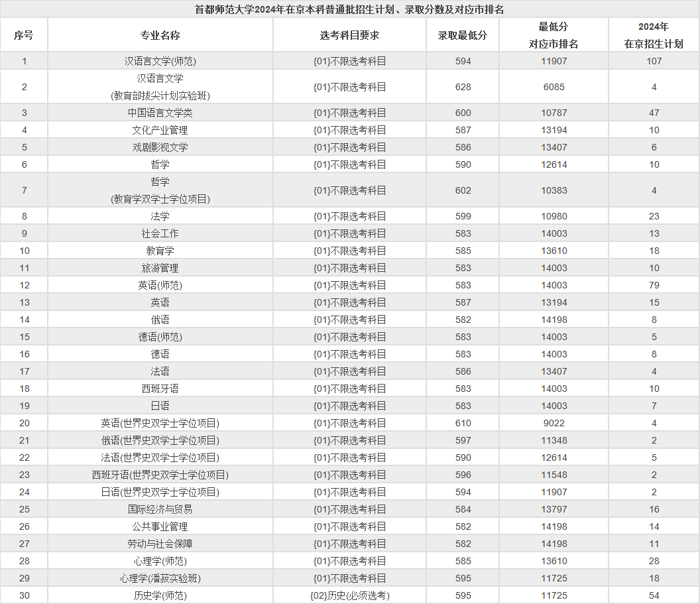Click major name 文化产业管理
The image size is (700, 604).
point(160,131)
